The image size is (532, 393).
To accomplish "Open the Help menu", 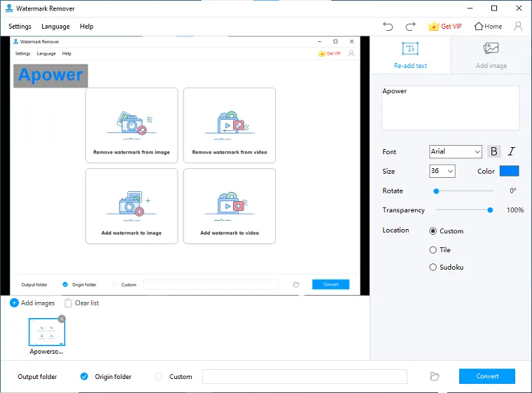I will [x=87, y=27].
